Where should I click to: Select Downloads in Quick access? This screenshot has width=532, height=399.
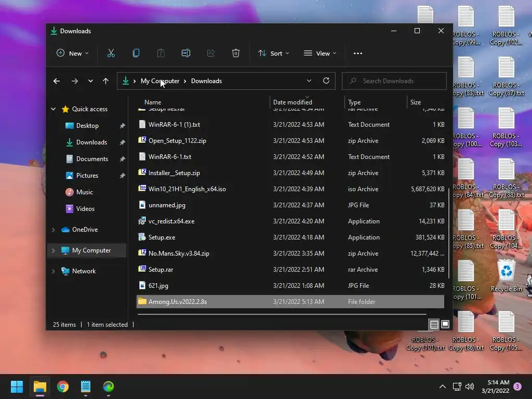pos(91,142)
